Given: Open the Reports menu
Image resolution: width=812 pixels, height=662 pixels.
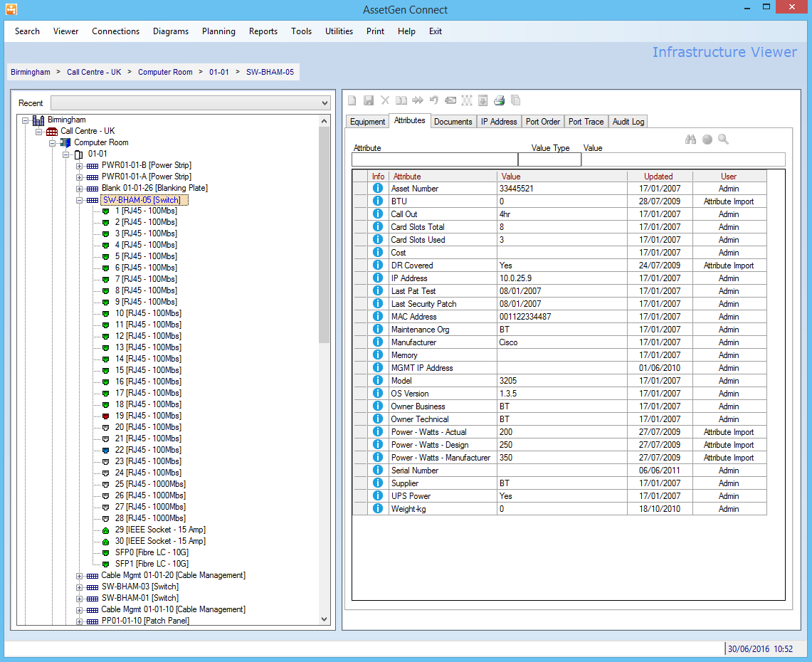Looking at the screenshot, I should coord(263,31).
